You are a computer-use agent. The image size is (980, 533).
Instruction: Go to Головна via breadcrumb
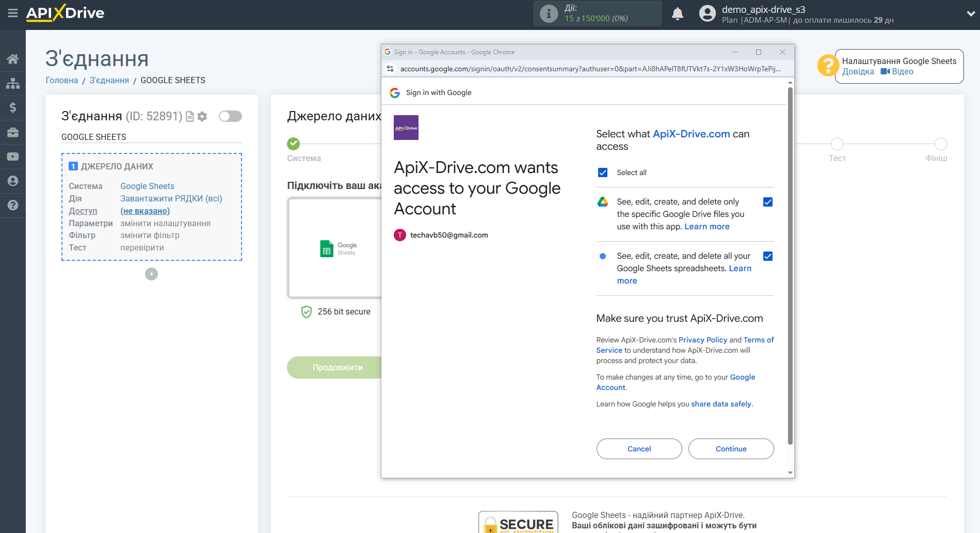coord(61,80)
